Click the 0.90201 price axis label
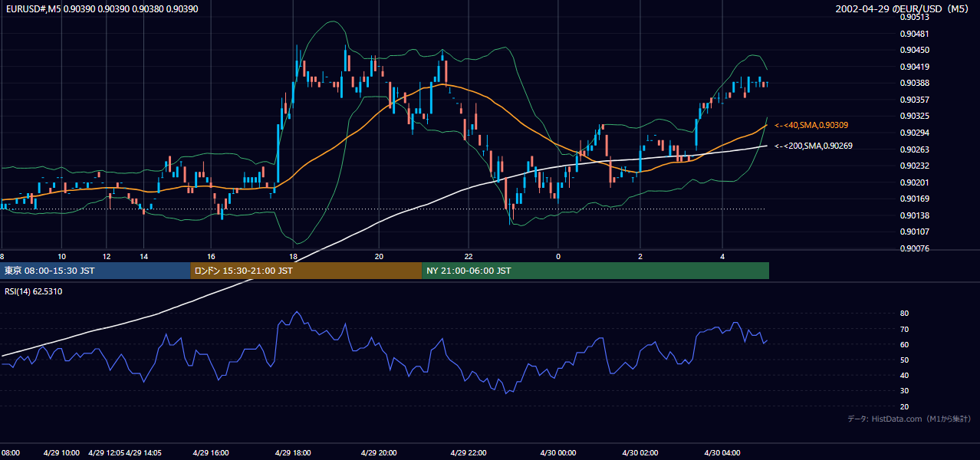Screen dimensions: 980x460 914,182
